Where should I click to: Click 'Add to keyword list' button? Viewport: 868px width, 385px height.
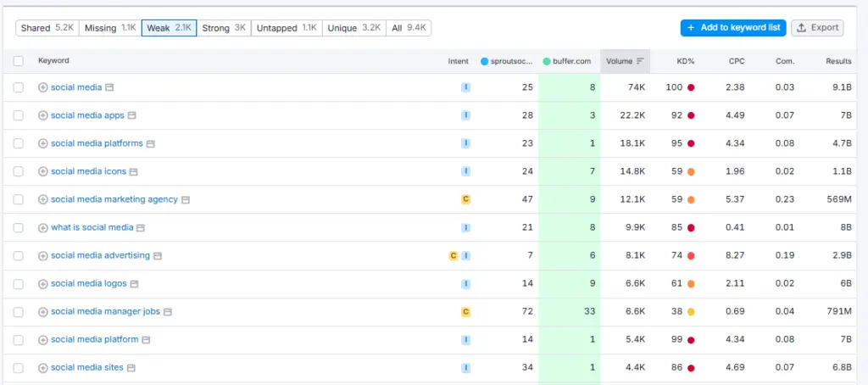(x=732, y=28)
